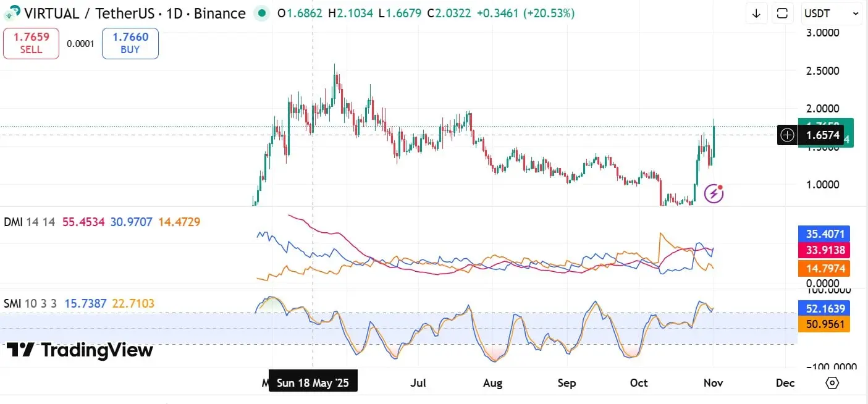Click the BUY button at 1.7660
The image size is (868, 404).
130,43
